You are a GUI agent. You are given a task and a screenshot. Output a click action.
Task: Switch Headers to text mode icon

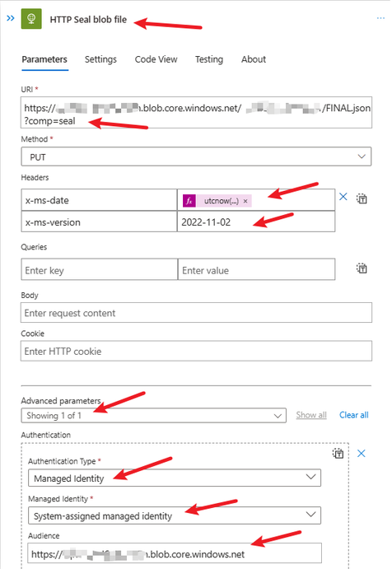point(362,198)
